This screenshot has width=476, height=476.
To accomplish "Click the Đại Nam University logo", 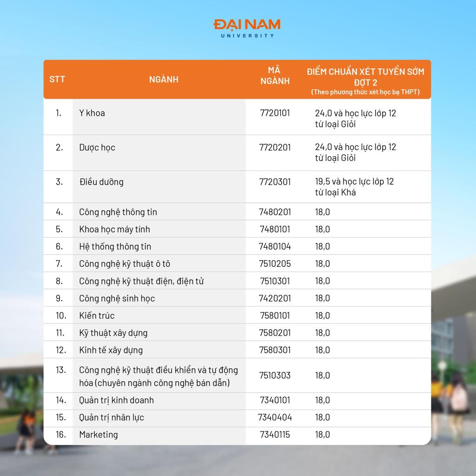I will [x=247, y=28].
